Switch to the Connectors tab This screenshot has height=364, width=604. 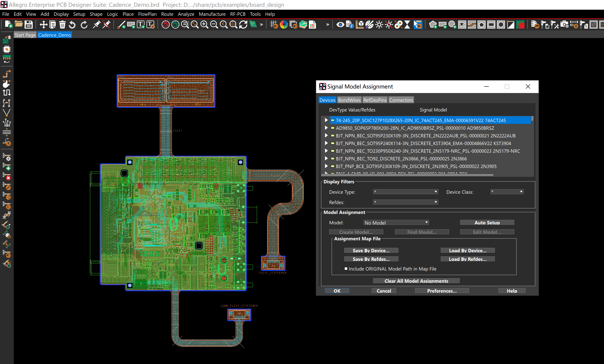401,100
